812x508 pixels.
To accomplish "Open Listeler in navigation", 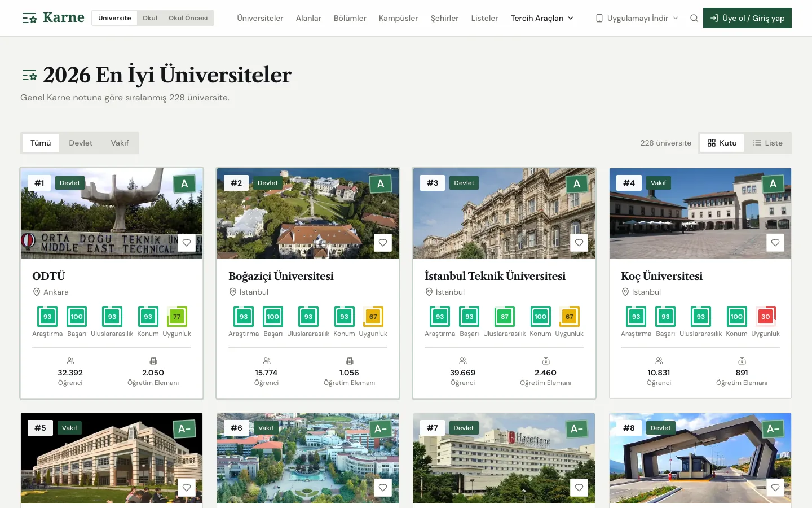I will 485,18.
